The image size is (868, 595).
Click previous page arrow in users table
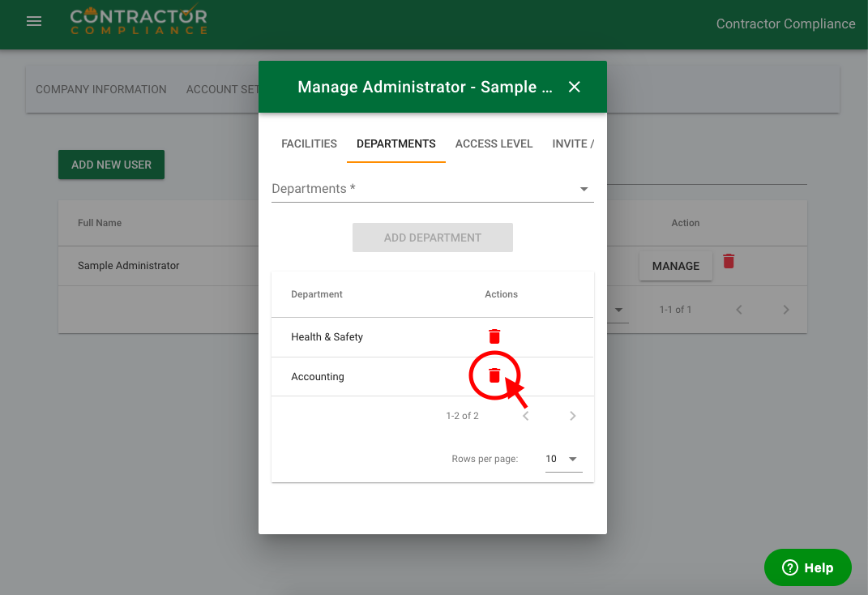tap(738, 310)
